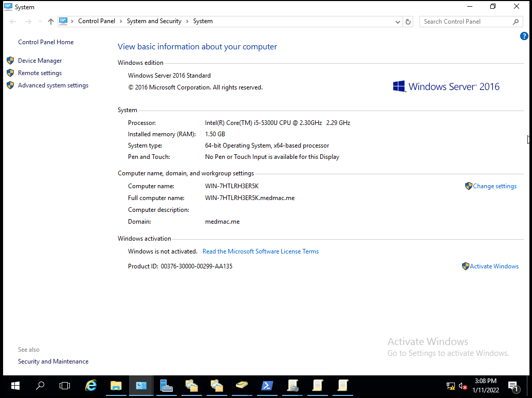
Task: Select the Windows Server 2016 Standard edition text
Action: coord(169,76)
